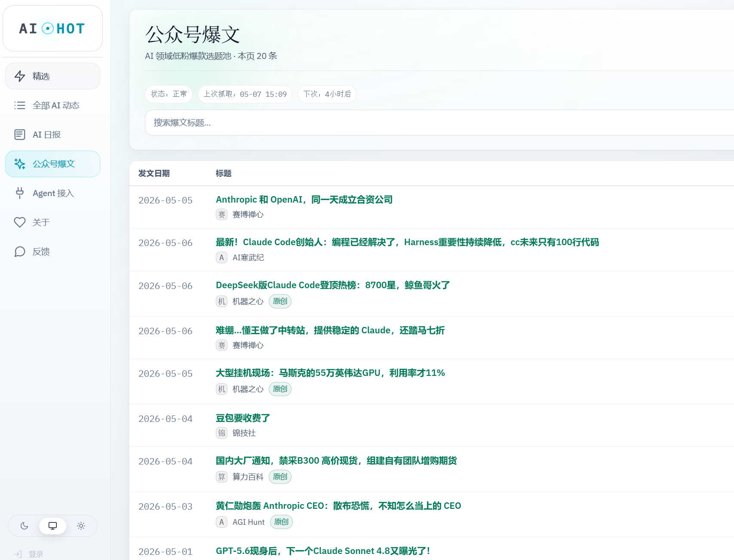Click 赛 avatar in 难绷...懂王 row

[x=221, y=345]
